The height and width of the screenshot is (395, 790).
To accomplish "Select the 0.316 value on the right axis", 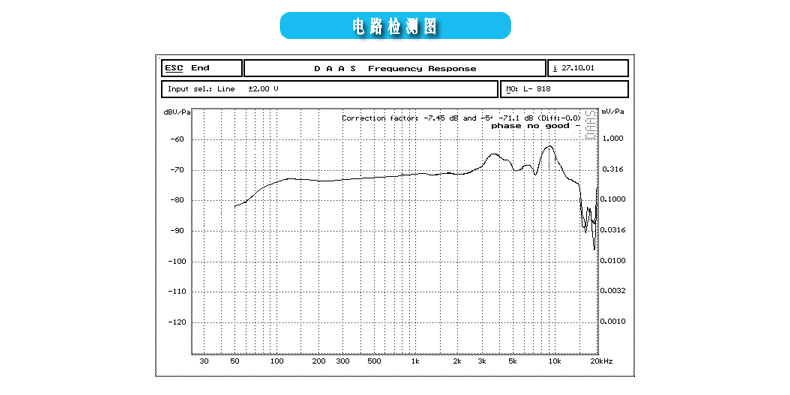I will [x=612, y=169].
